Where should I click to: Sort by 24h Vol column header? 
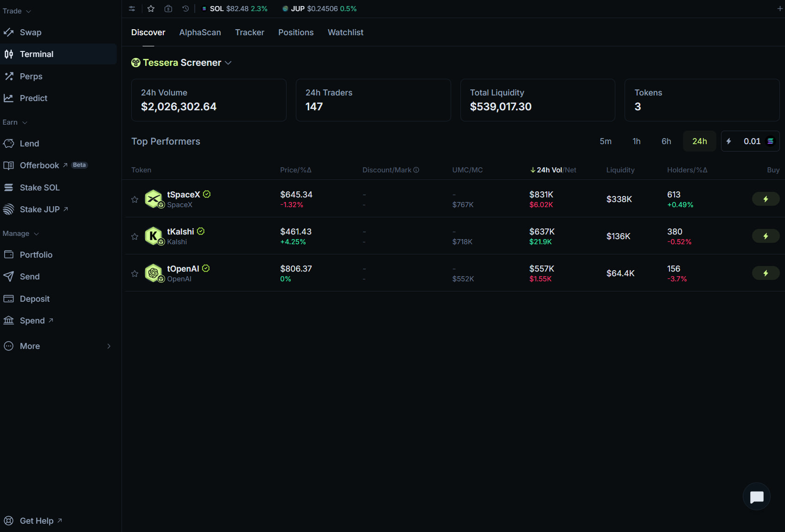click(549, 170)
